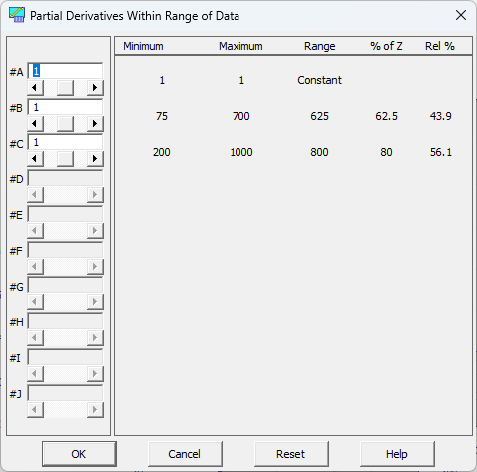Click the left arrow of the #I scrollbar

tap(35, 374)
